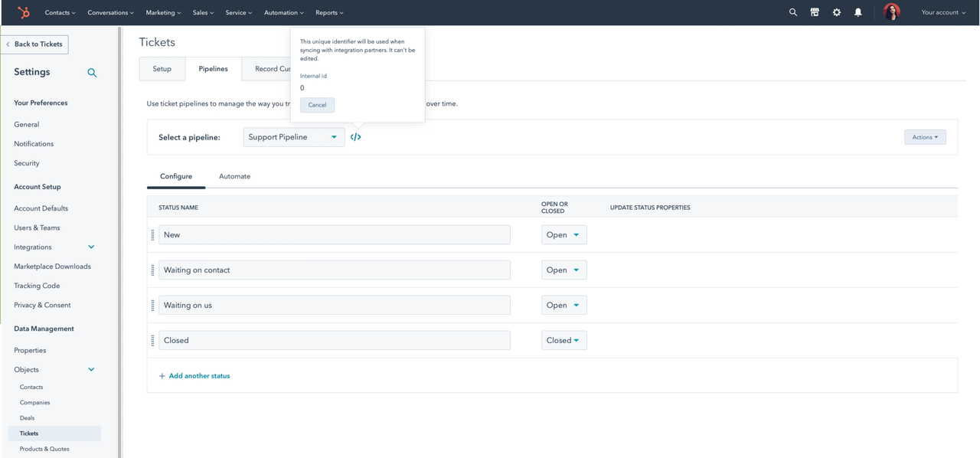
Task: Switch to the Automate tab
Action: click(234, 176)
